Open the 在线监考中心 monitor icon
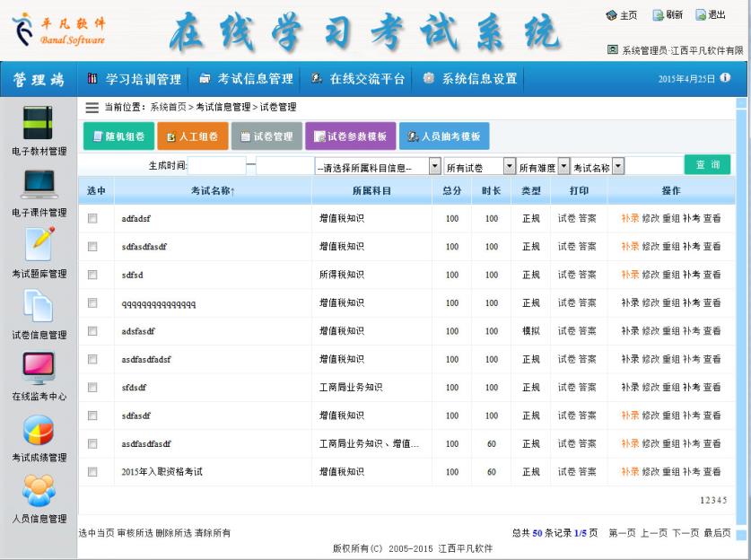 pos(38,367)
